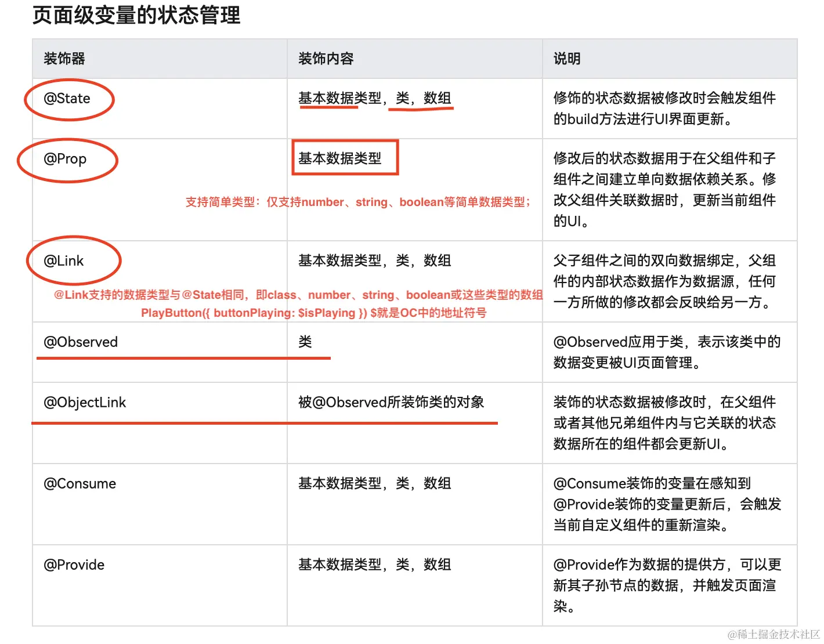
Task: Select the @Observed decorator label
Action: point(81,342)
